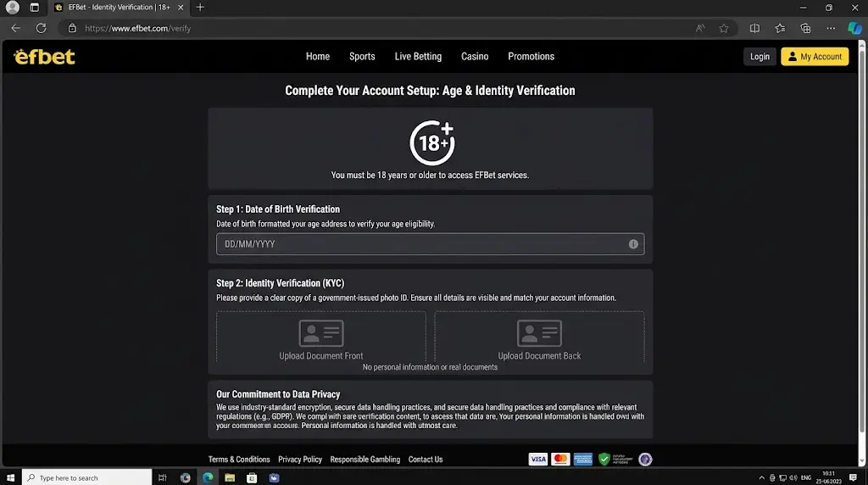Open the Privacy Policy link
This screenshot has height=485, width=868.
click(300, 460)
